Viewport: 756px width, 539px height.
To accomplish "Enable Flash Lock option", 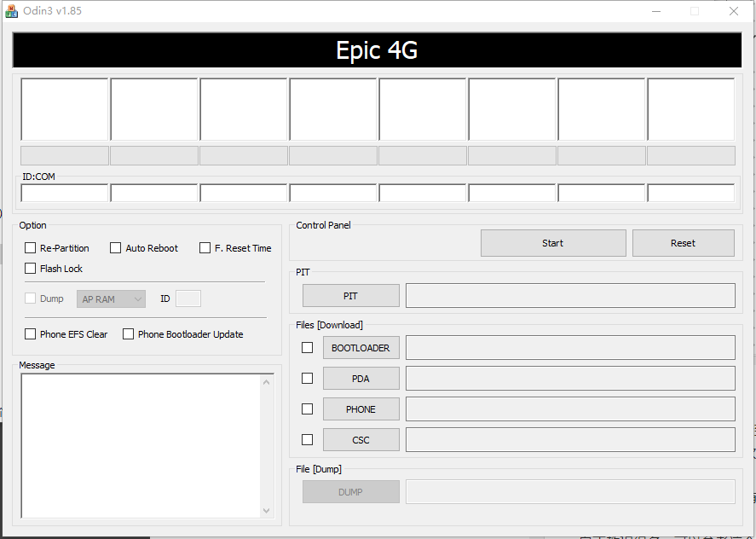I will (31, 269).
